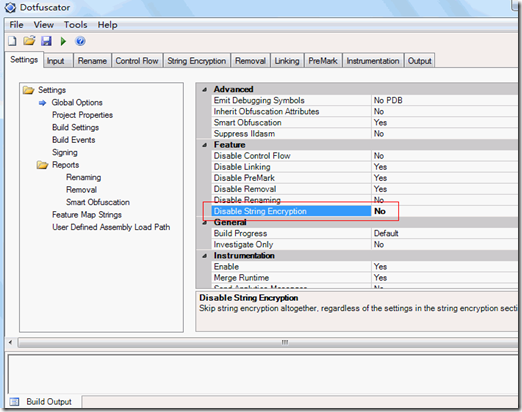
Task: Select Smart Obfuscation under Reports
Action: 98,202
